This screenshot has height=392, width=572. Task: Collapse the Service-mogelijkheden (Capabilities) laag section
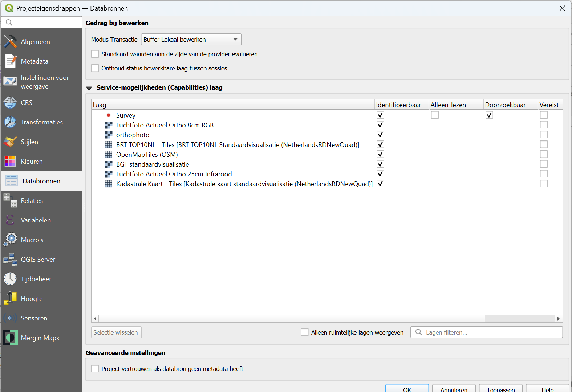coord(89,88)
